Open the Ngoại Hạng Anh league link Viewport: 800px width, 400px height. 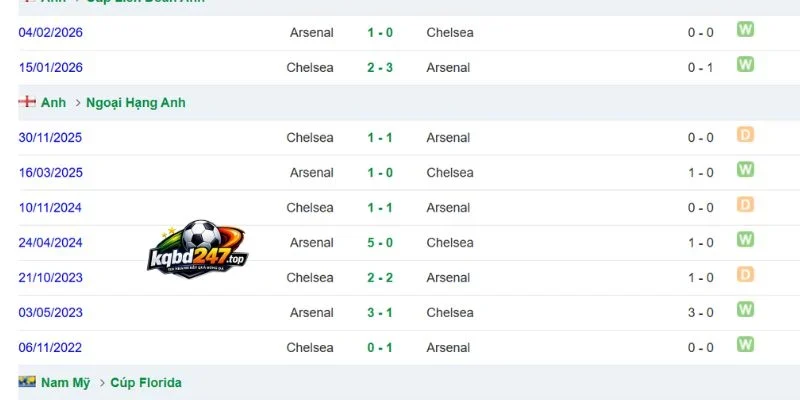click(136, 103)
